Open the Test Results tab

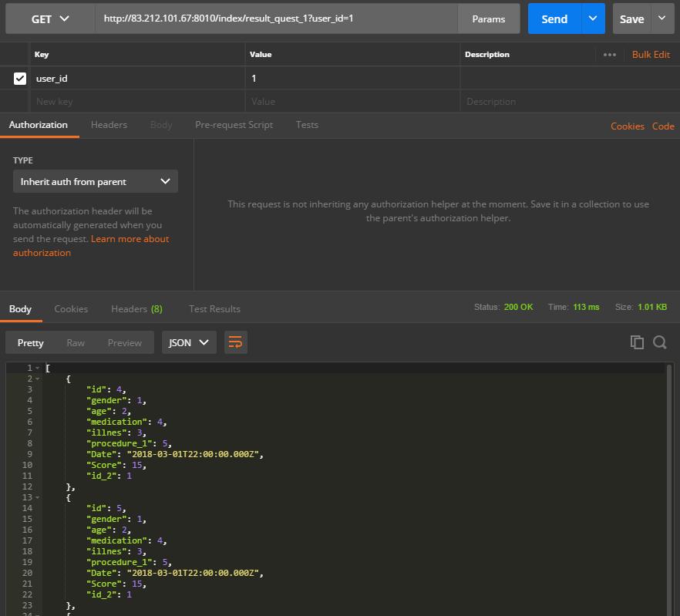point(214,309)
